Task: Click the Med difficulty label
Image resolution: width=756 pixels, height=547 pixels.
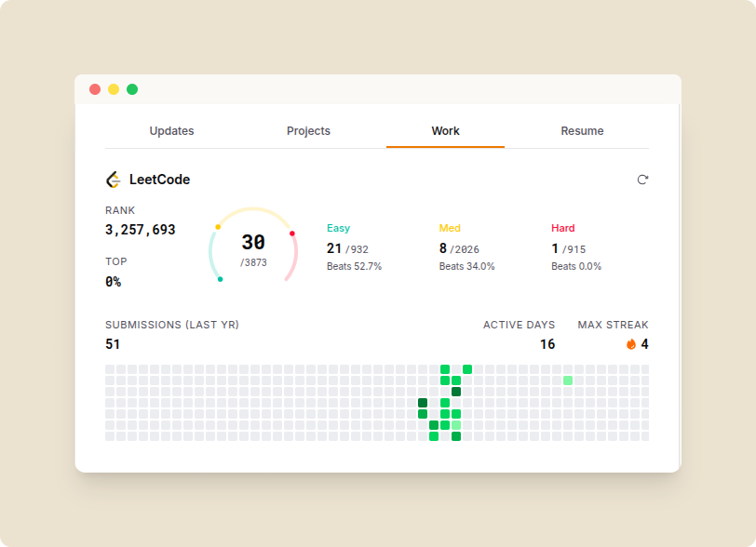Action: point(450,228)
